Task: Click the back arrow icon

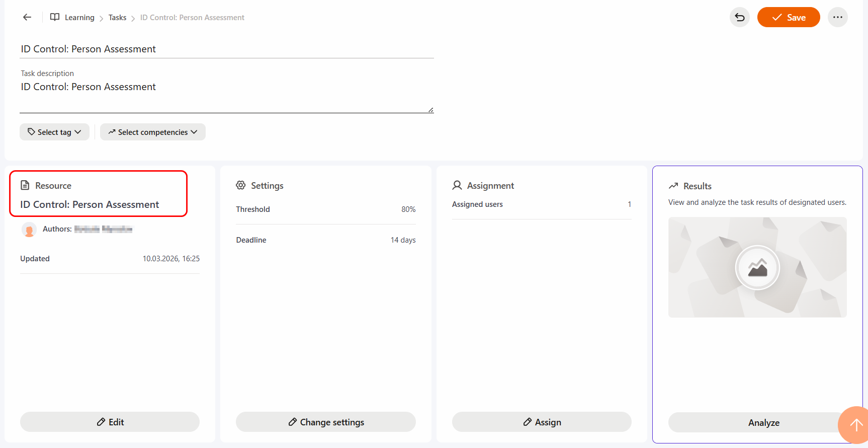Action: (27, 17)
